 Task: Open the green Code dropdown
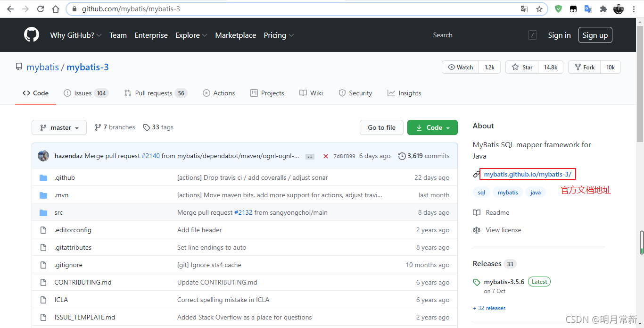pyautogui.click(x=432, y=127)
